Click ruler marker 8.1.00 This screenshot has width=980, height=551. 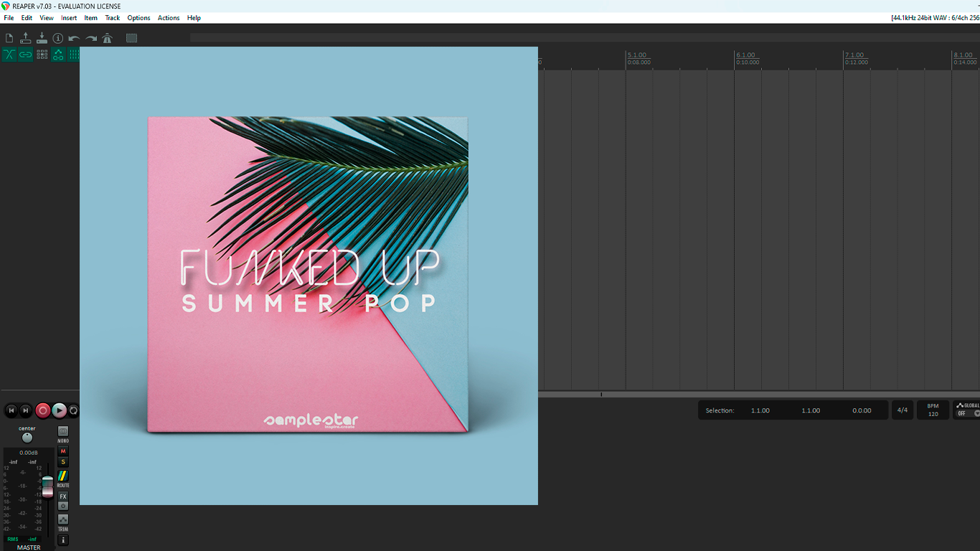[963, 55]
